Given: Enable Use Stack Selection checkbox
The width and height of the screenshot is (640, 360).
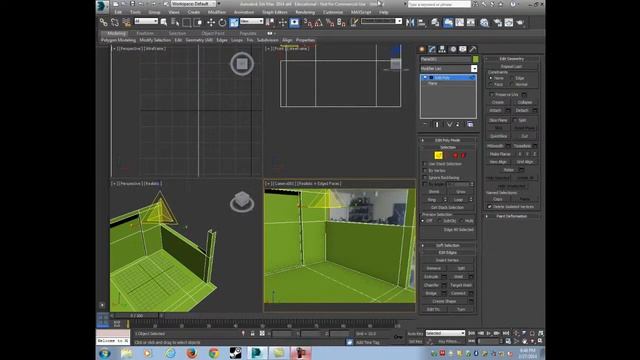Looking at the screenshot, I should [424, 164].
